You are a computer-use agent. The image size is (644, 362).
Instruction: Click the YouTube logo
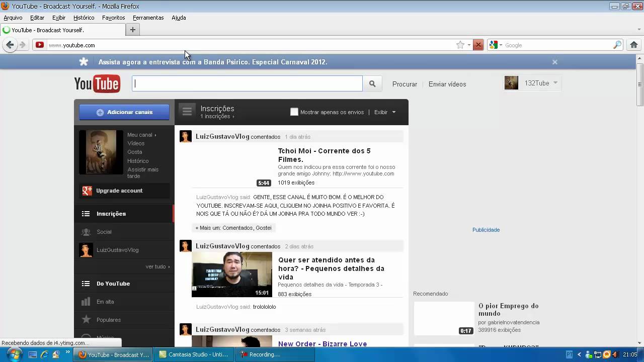coord(97,84)
